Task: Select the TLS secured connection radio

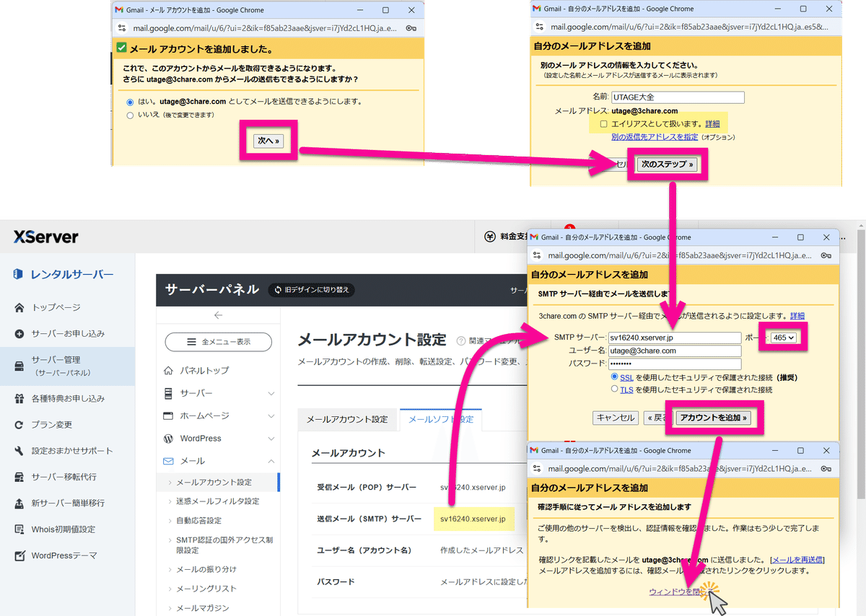Action: click(x=614, y=390)
